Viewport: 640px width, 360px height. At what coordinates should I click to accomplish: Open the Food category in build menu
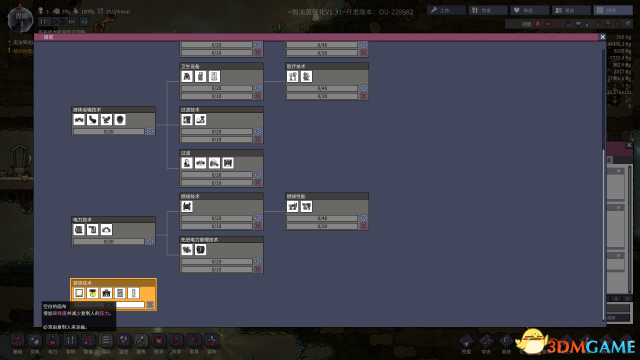pos(70,341)
